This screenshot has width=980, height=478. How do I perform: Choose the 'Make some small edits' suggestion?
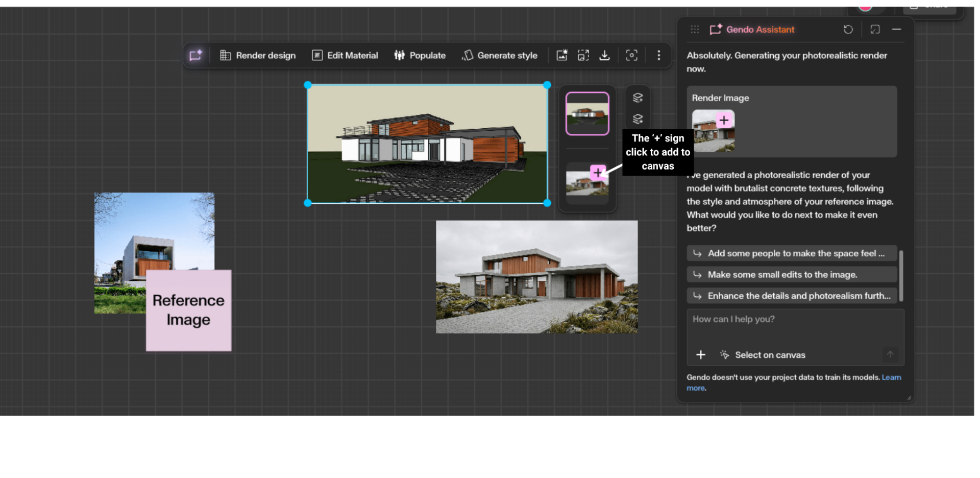[791, 274]
